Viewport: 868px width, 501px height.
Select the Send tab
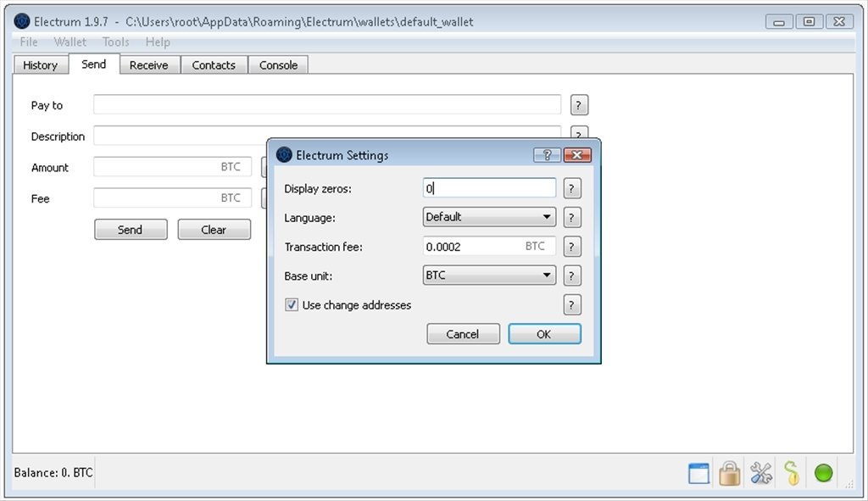click(x=93, y=64)
